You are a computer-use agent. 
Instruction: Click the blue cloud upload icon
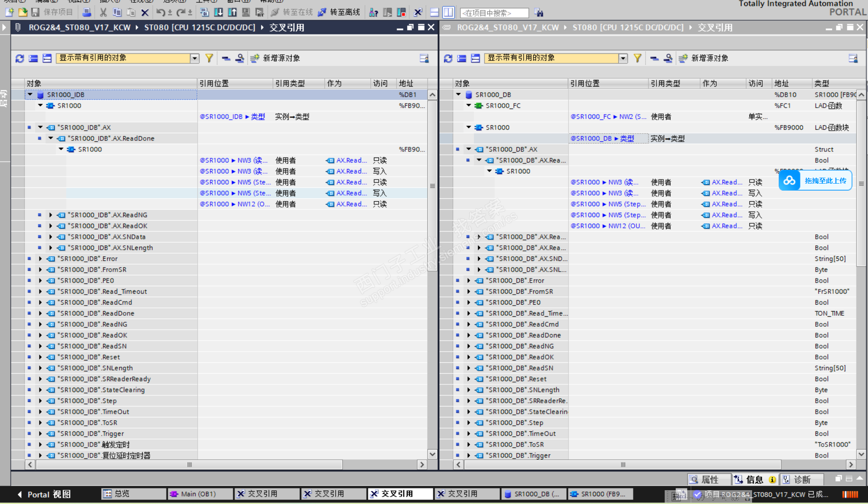[790, 181]
